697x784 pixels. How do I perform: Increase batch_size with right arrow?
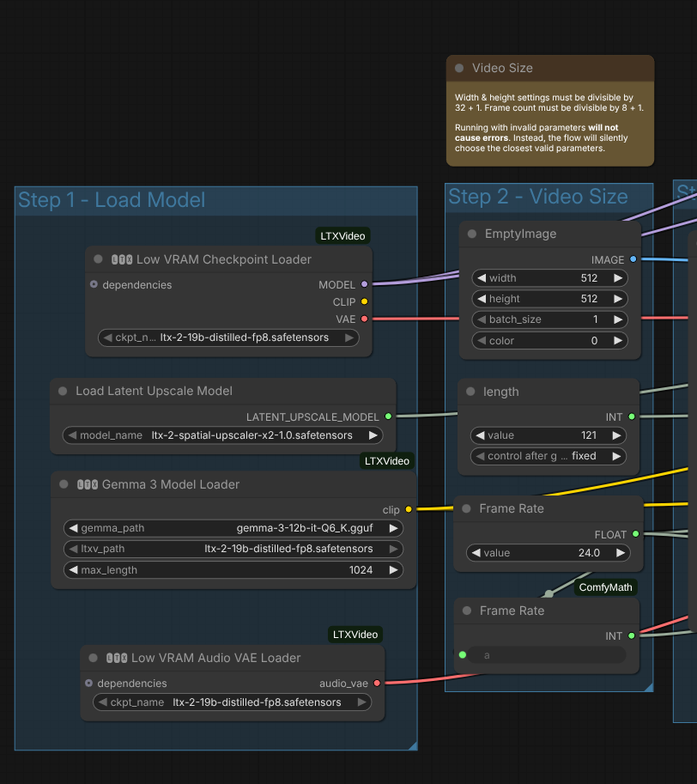pyautogui.click(x=618, y=319)
